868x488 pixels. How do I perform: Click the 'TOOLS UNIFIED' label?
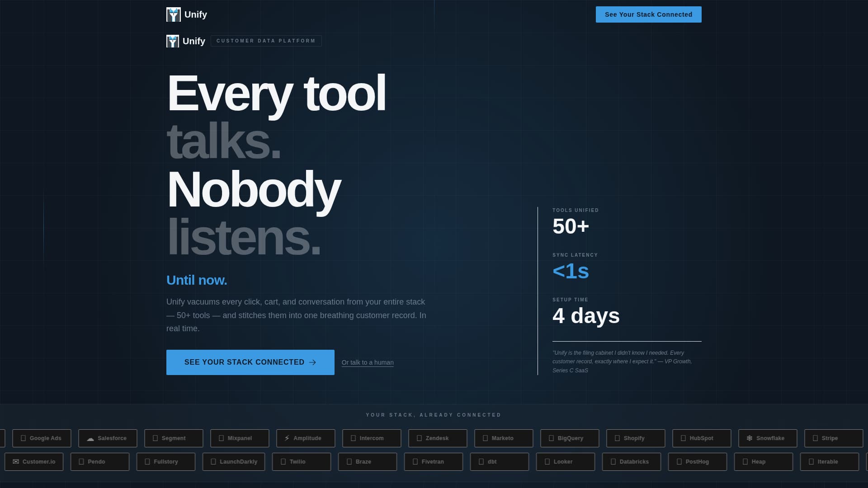[576, 210]
